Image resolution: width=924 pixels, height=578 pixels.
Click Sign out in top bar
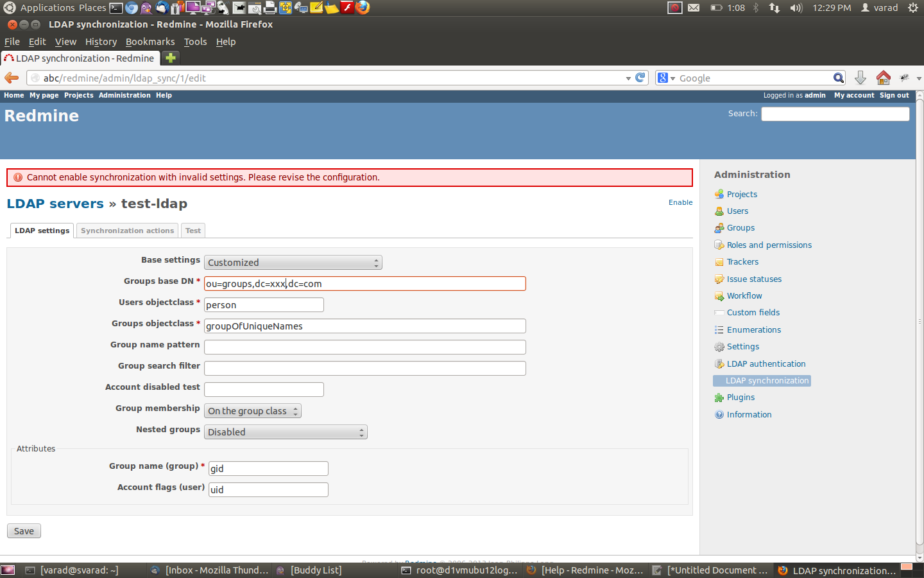894,95
